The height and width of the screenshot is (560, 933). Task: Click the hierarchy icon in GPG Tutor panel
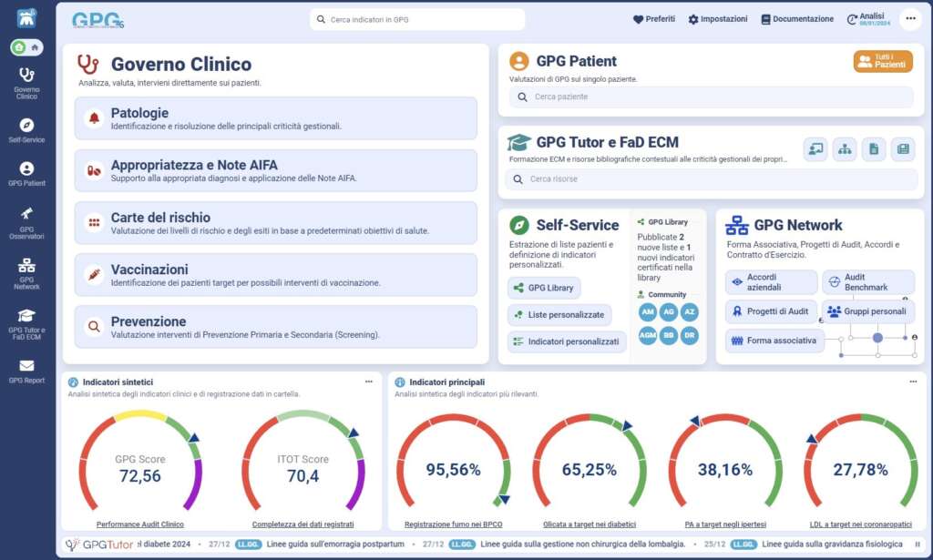tap(845, 149)
